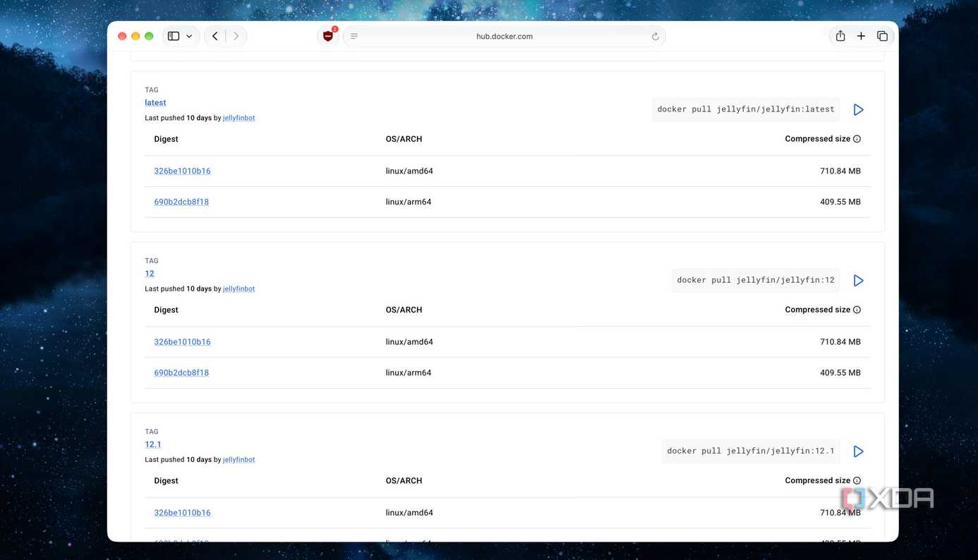Open digest 326be1010b16 in tag 12.1 section

click(182, 513)
